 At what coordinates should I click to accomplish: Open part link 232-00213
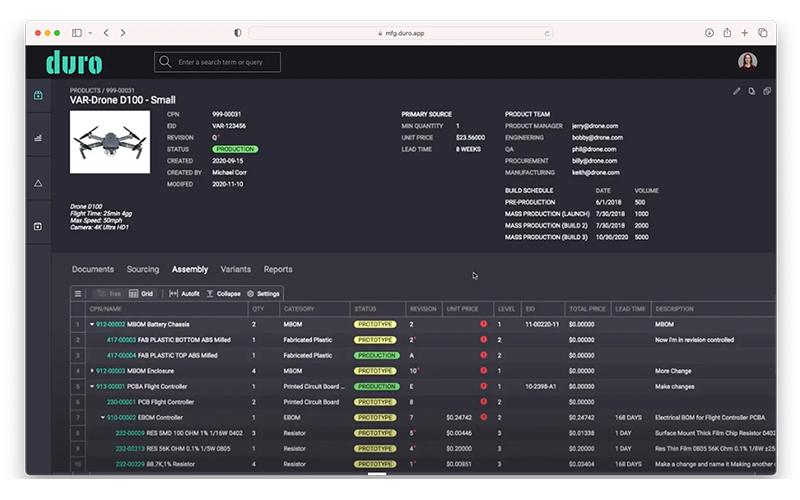pos(130,448)
